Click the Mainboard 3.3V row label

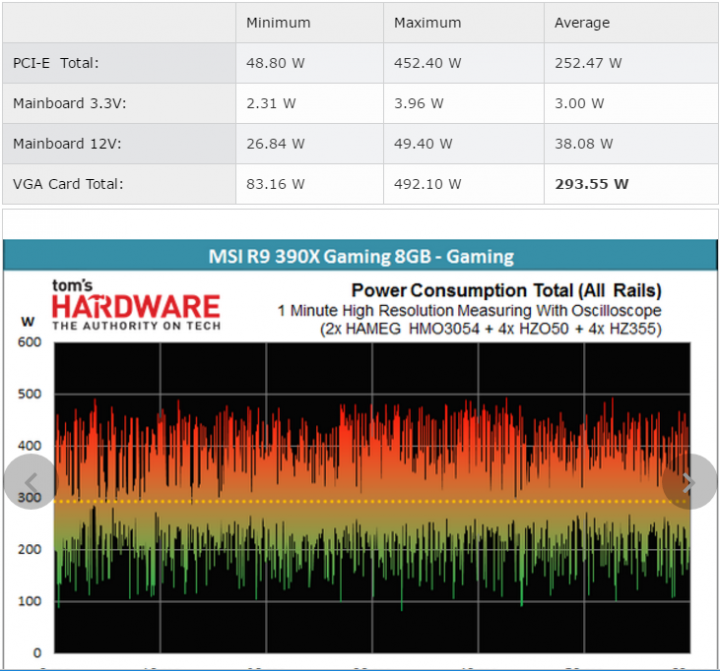[69, 103]
